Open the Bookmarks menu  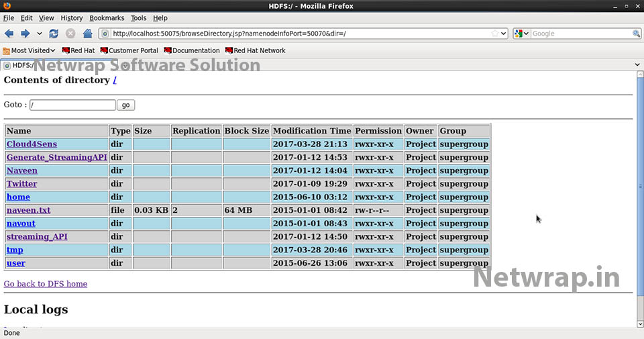coord(107,18)
